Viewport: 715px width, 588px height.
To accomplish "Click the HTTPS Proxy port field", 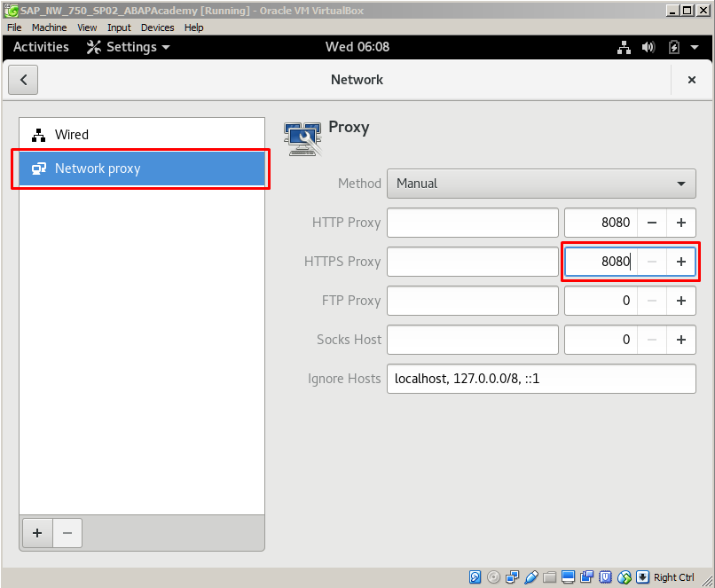I will pos(601,262).
